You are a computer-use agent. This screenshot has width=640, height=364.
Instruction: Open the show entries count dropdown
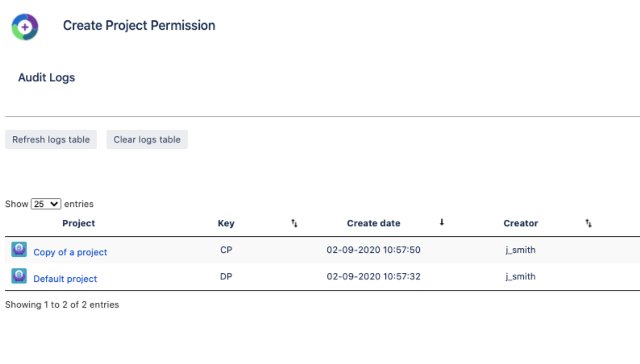(46, 205)
